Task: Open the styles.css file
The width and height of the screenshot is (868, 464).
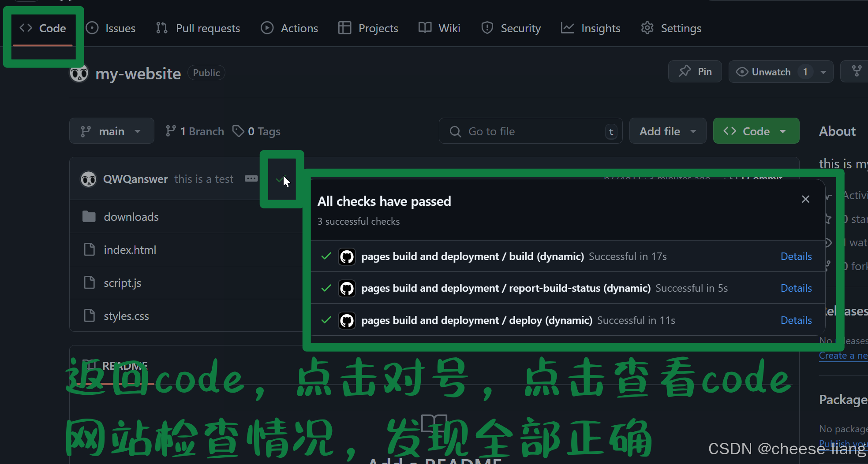Action: click(126, 316)
